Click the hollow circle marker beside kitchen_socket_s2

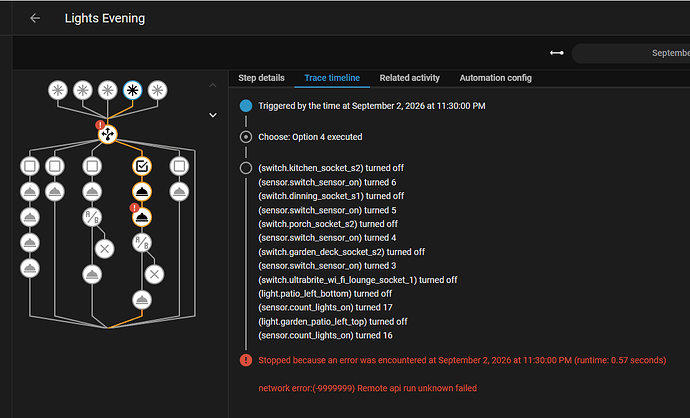pos(246,168)
